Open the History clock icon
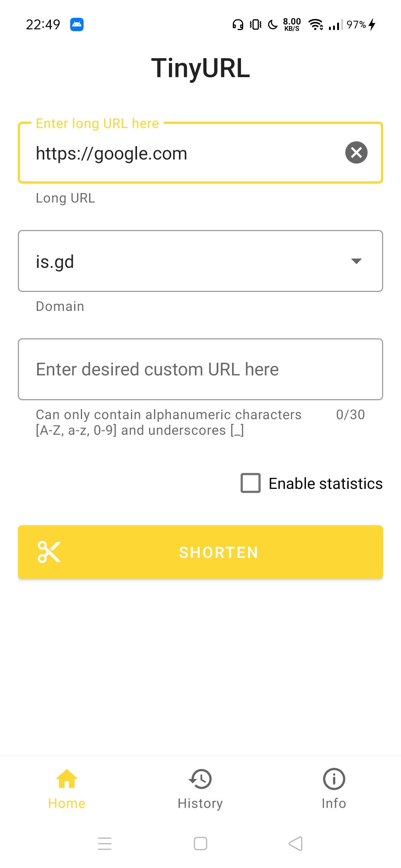 click(x=200, y=779)
